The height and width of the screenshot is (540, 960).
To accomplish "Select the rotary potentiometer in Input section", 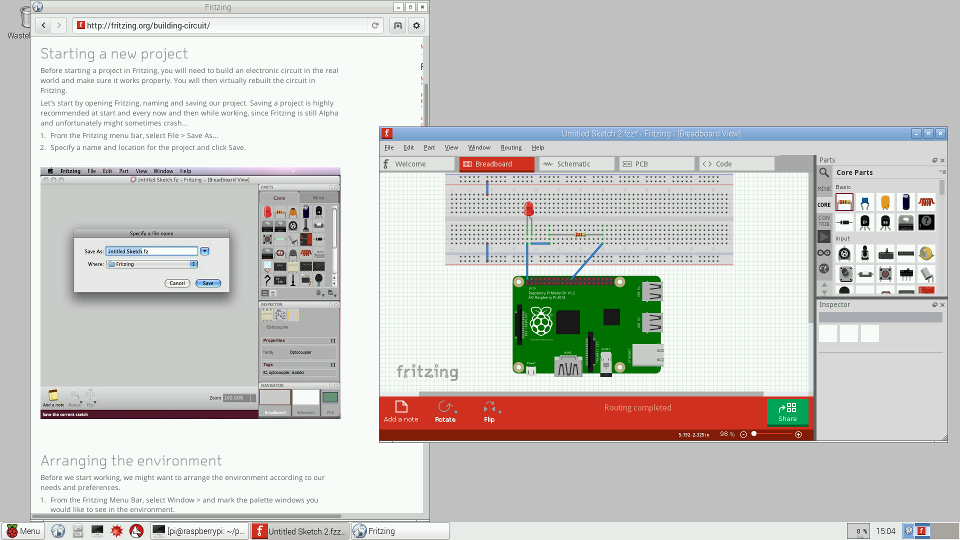I will pyautogui.click(x=844, y=253).
